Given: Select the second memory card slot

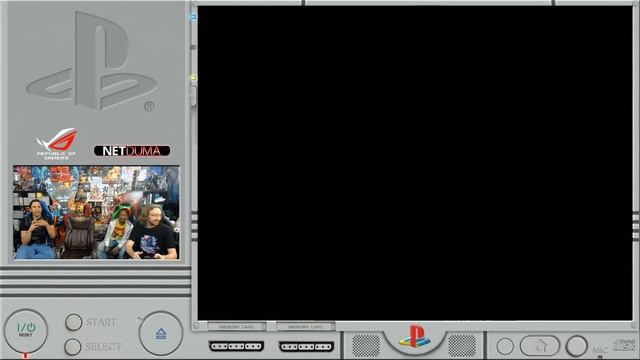Looking at the screenshot, I should point(306,327).
